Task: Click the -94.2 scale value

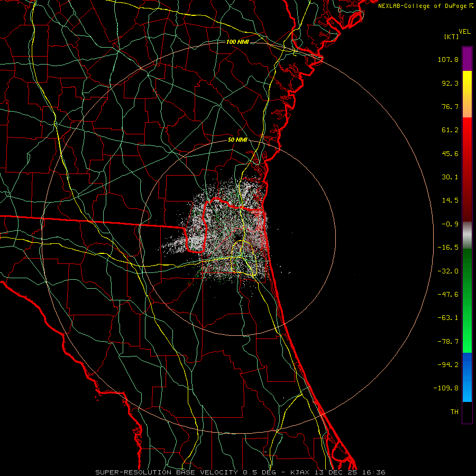Action: (448, 364)
